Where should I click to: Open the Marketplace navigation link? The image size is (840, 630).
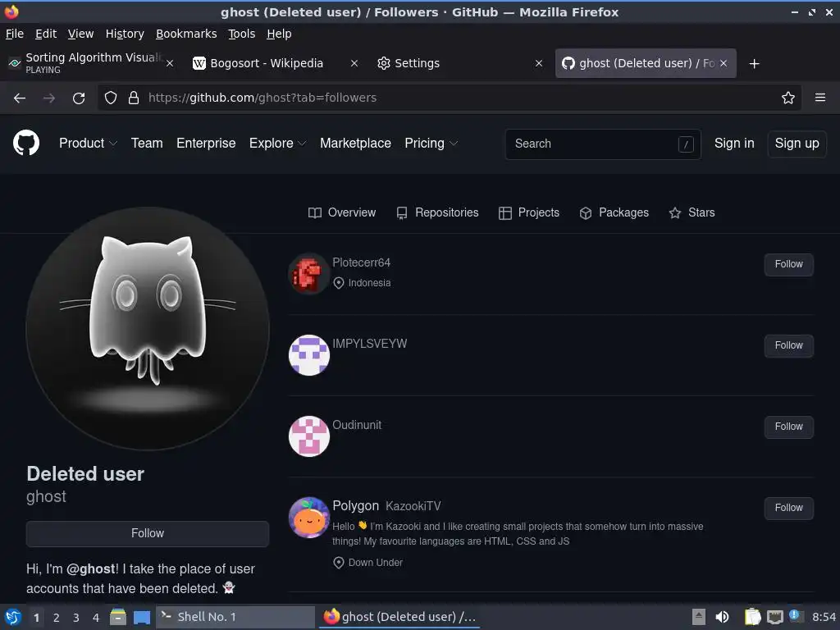[355, 143]
